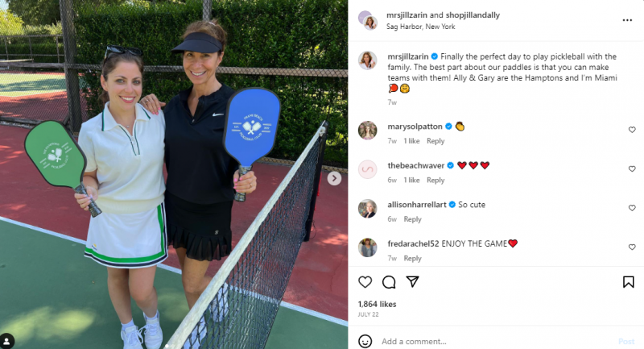This screenshot has width=644, height=349.
Task: Open the three-dot more options menu
Action: (627, 20)
